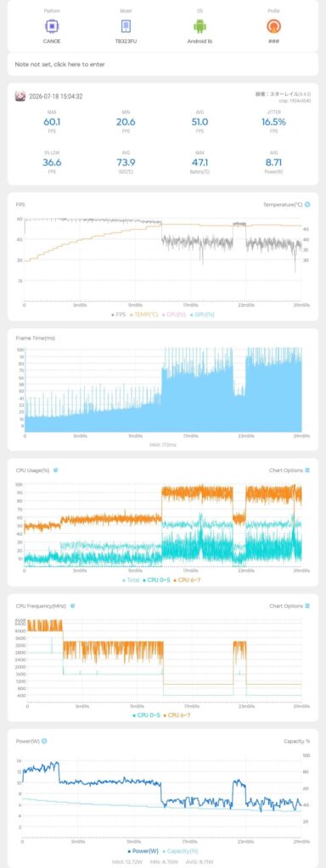Click the TB323FU tablet model icon

pos(126,26)
